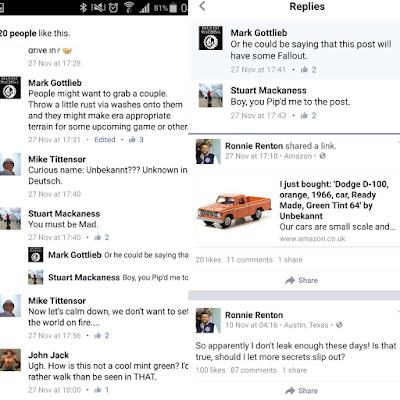Image resolution: width=400 pixels, height=400 pixels.
Task: Open John Jack's profile picture
Action: point(10,360)
